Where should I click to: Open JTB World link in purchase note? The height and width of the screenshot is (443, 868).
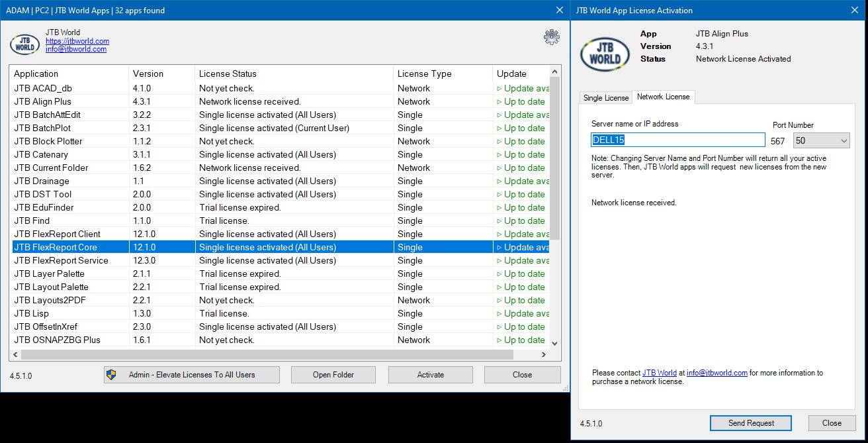coord(660,373)
